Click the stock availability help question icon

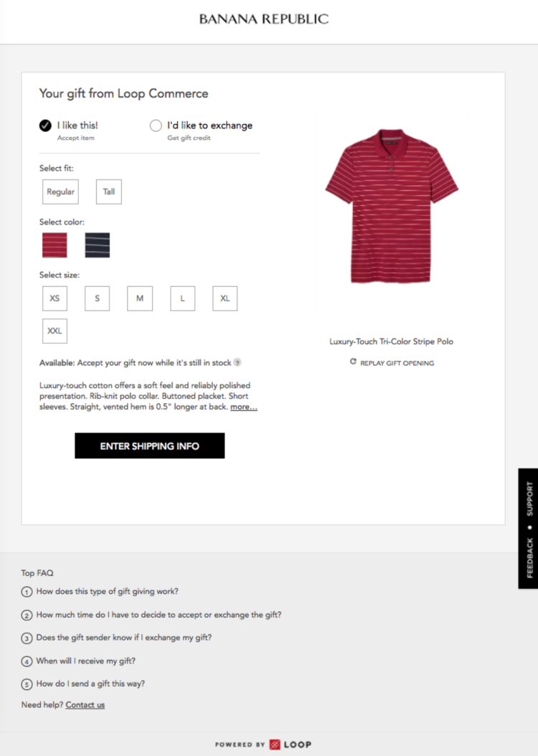(237, 362)
